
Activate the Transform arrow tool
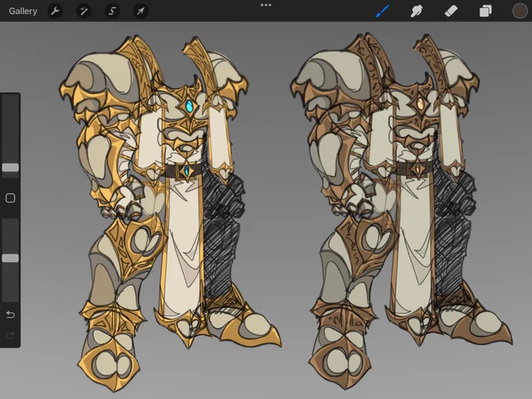coord(141,11)
